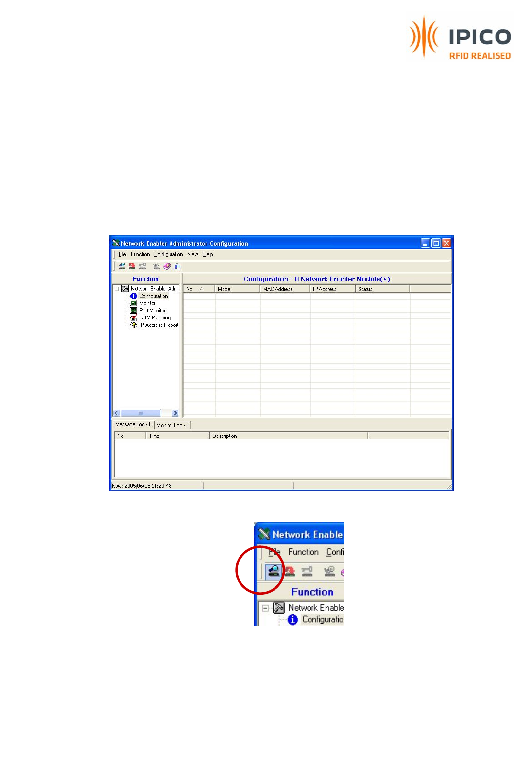Open the File menu in the enlarged crop

pos(275,552)
